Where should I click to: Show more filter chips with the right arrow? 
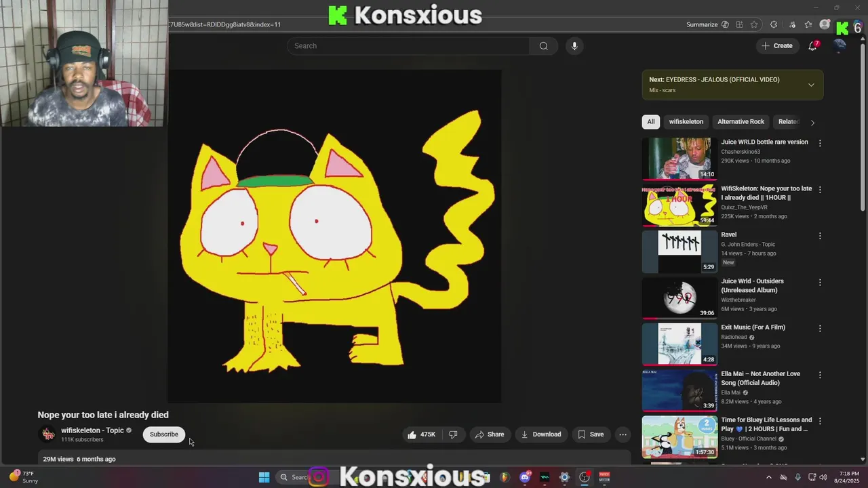812,123
